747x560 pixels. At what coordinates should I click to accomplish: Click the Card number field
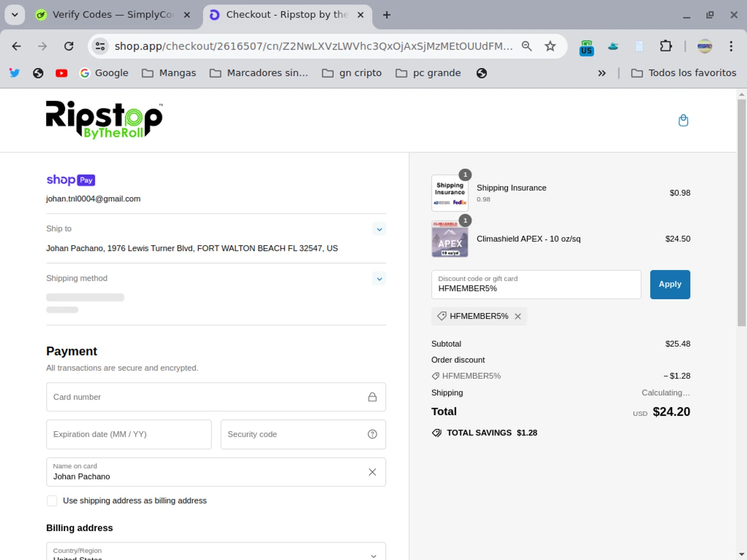click(x=216, y=397)
